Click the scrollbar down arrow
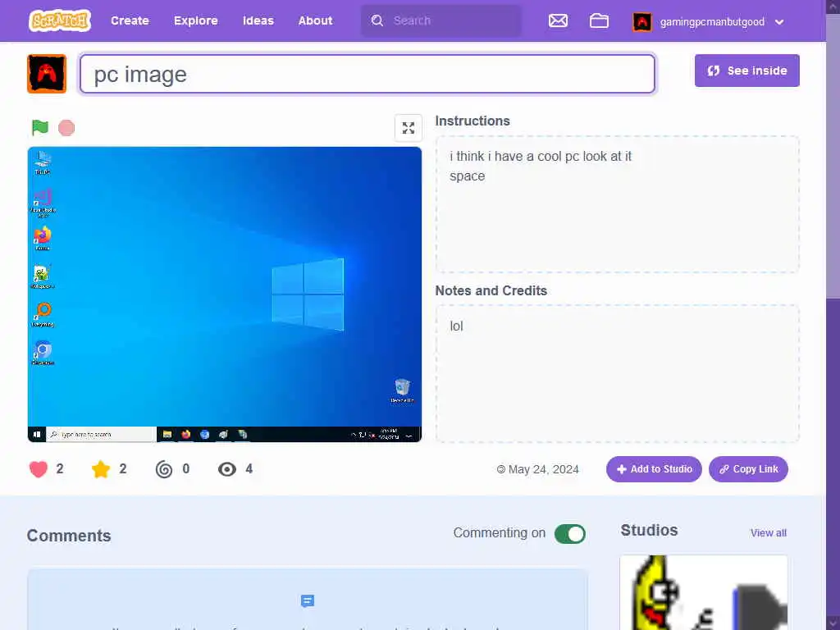The width and height of the screenshot is (840, 630). coord(833,623)
